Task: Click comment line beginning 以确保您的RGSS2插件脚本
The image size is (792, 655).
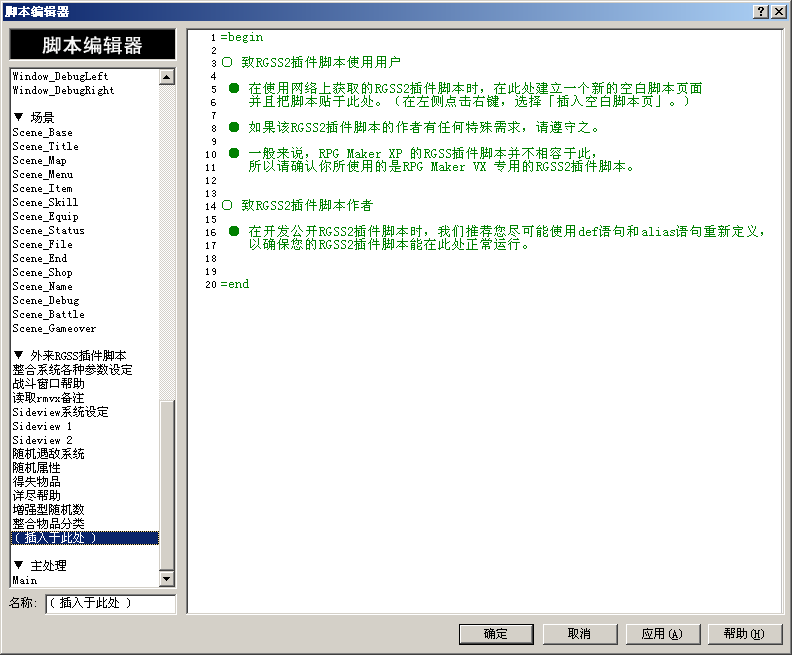Action: tap(389, 245)
